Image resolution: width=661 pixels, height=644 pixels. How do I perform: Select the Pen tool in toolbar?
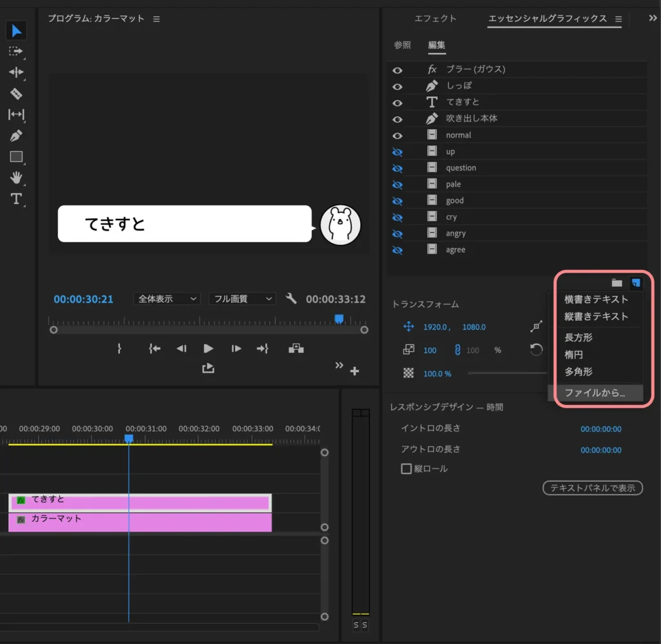click(16, 136)
